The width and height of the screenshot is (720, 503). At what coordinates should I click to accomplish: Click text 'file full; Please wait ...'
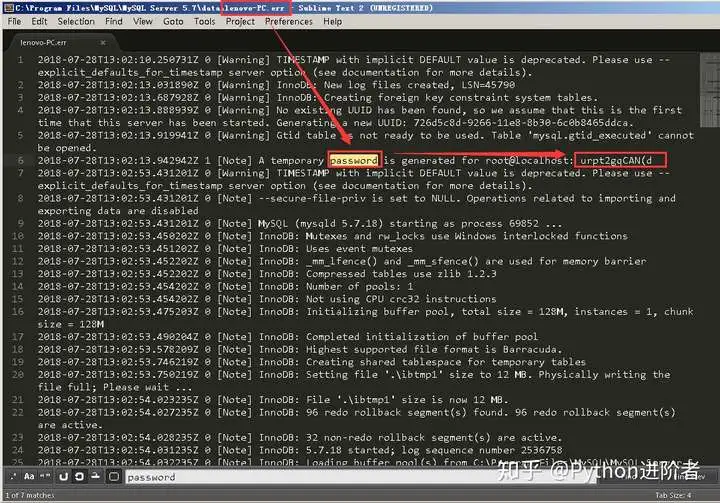click(115, 387)
